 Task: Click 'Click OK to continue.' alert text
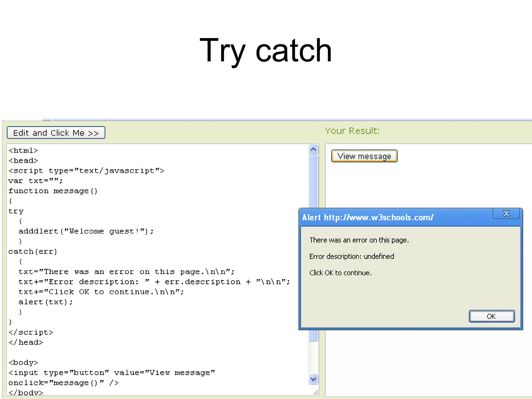pos(340,273)
